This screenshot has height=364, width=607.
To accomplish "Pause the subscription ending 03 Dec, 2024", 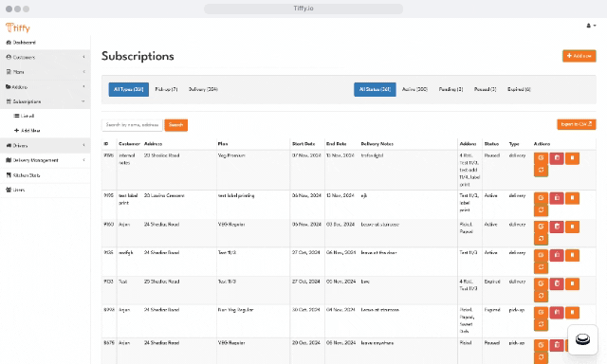I will [572, 227].
